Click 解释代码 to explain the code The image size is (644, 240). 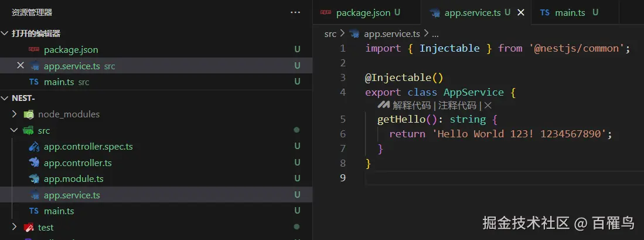point(411,106)
